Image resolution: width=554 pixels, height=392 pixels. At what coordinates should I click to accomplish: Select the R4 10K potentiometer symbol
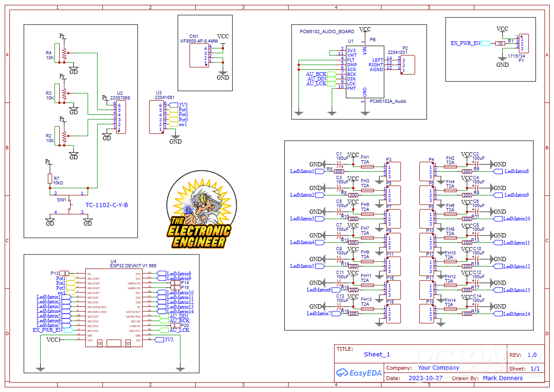pyautogui.click(x=64, y=53)
